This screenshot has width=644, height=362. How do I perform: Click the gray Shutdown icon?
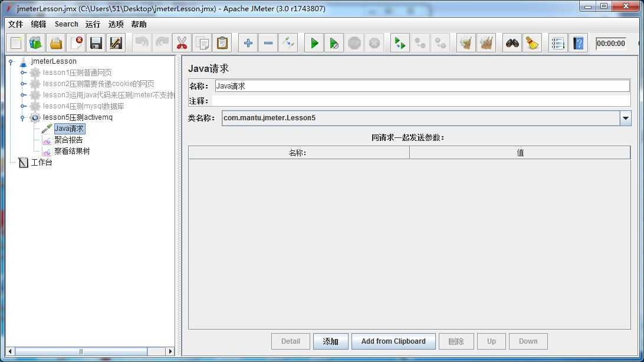click(374, 43)
